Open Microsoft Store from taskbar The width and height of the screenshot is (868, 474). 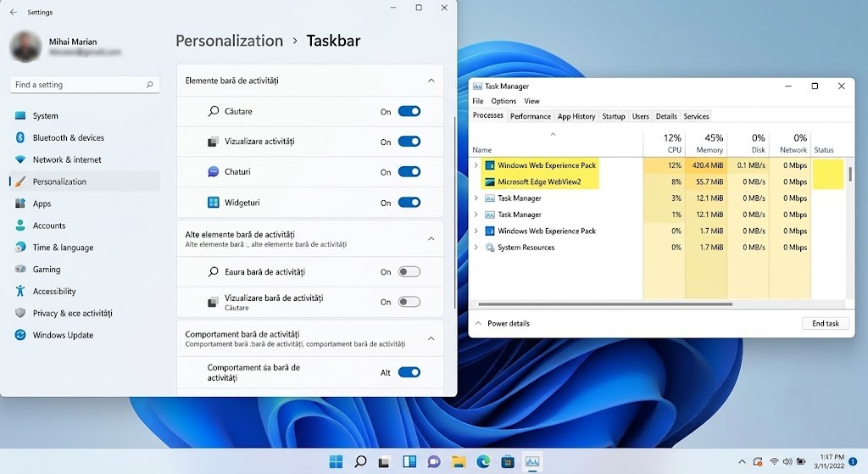[x=508, y=461]
